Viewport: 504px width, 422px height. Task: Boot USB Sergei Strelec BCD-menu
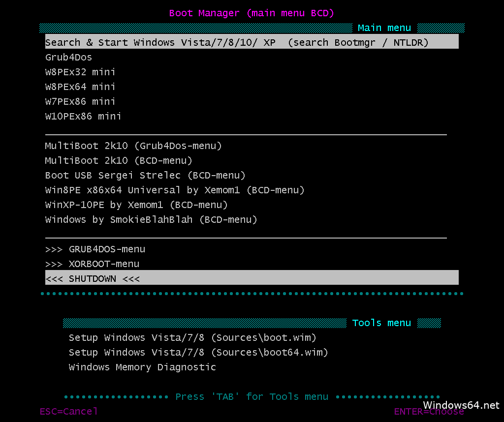point(145,175)
